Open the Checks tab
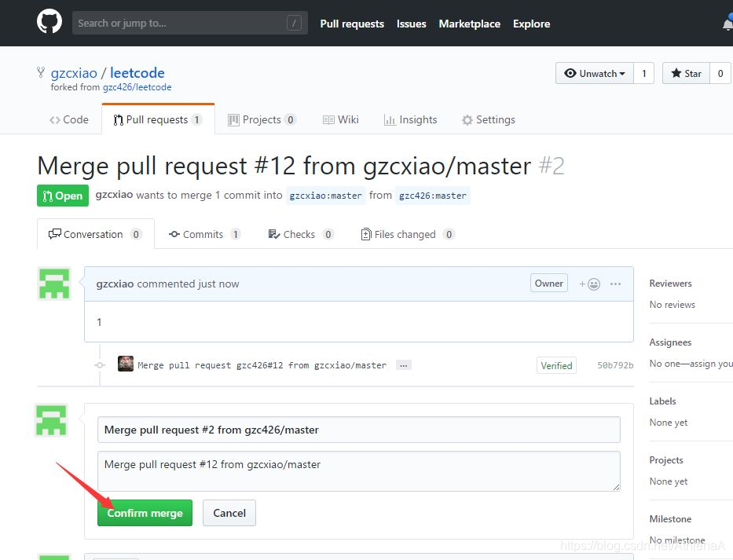 (x=301, y=234)
